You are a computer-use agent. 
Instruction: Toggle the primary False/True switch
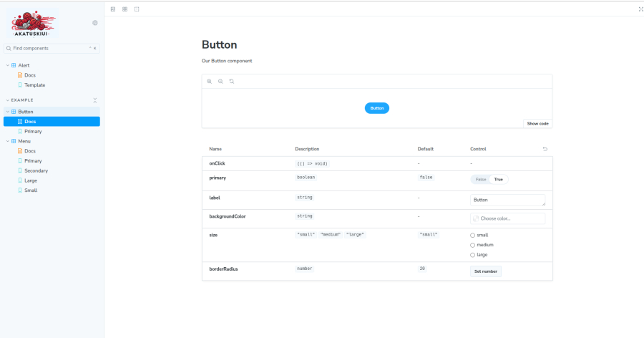[x=489, y=180]
